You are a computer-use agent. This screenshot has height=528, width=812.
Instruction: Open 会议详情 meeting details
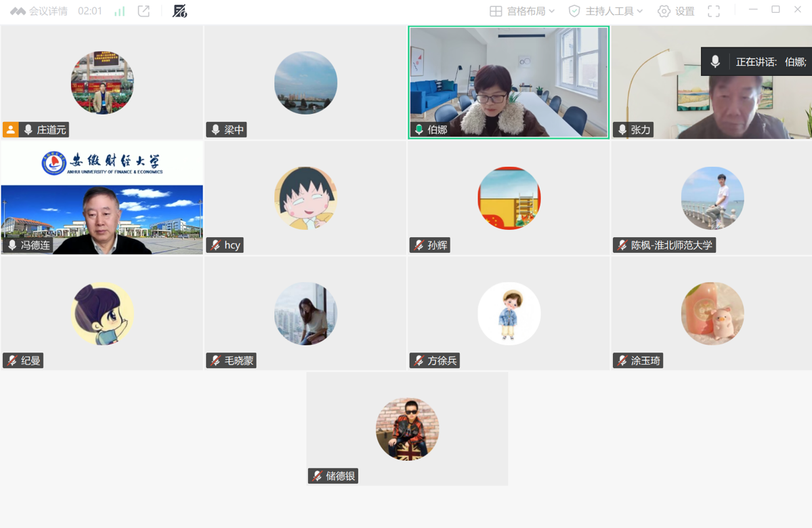tap(39, 12)
